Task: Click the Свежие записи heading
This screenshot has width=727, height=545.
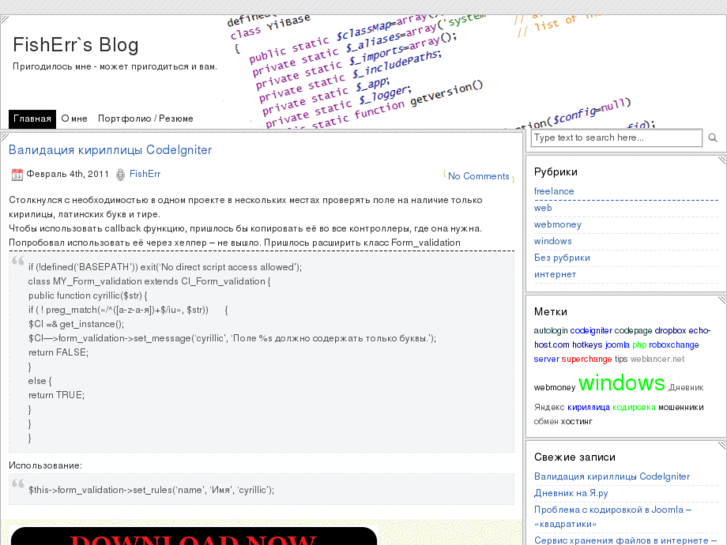Action: 574,457
